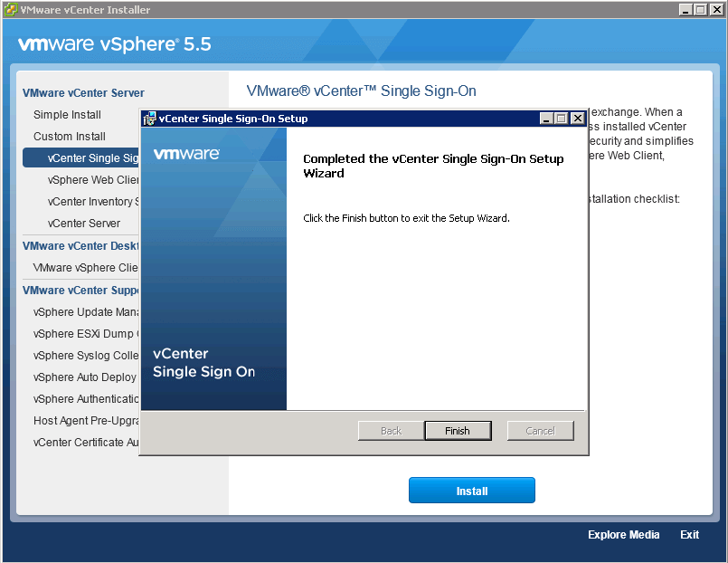Select vSphere Web Client sidebar entry

[x=93, y=180]
